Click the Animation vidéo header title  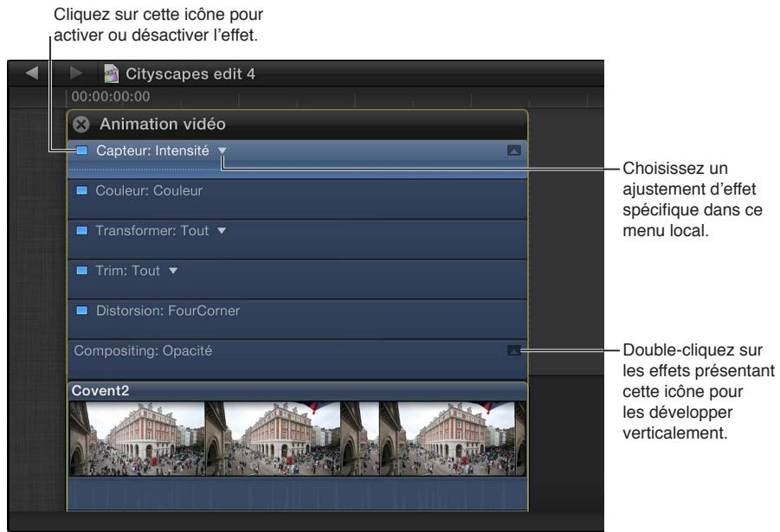pyautogui.click(x=163, y=124)
